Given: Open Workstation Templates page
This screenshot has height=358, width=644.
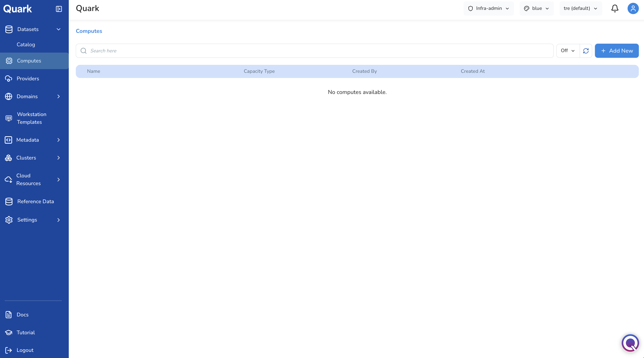Looking at the screenshot, I should pos(31,118).
